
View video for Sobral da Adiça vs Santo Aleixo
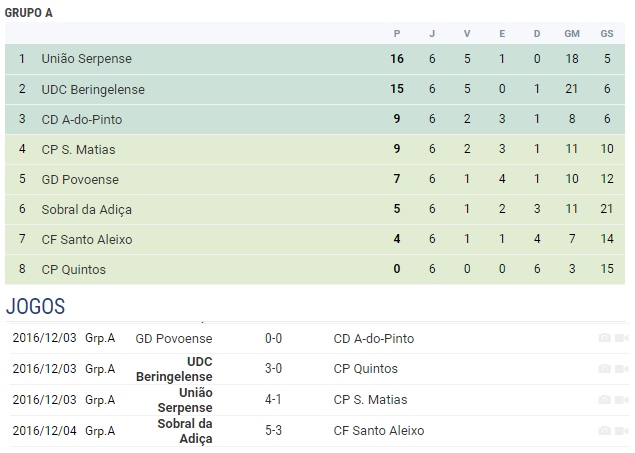[621, 431]
